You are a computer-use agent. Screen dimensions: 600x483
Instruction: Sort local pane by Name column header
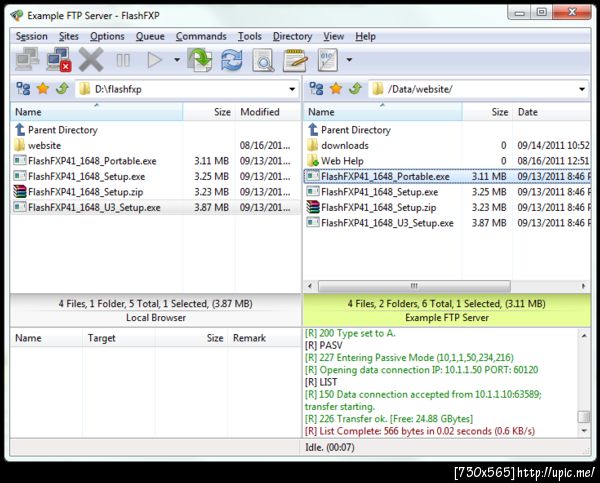(x=96, y=112)
